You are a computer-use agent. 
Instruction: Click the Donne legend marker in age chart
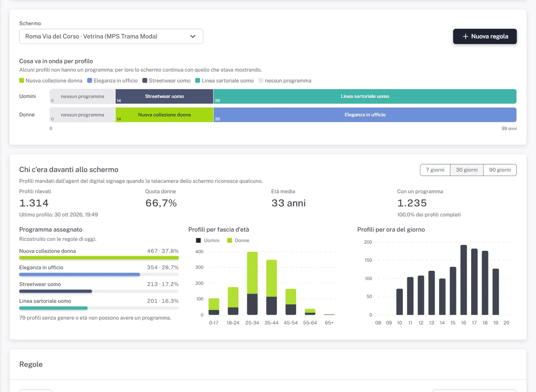pyautogui.click(x=229, y=240)
